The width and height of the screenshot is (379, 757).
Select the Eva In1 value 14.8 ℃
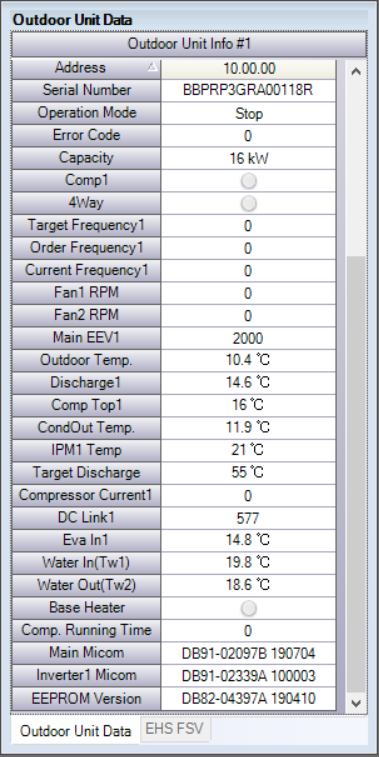tap(248, 540)
